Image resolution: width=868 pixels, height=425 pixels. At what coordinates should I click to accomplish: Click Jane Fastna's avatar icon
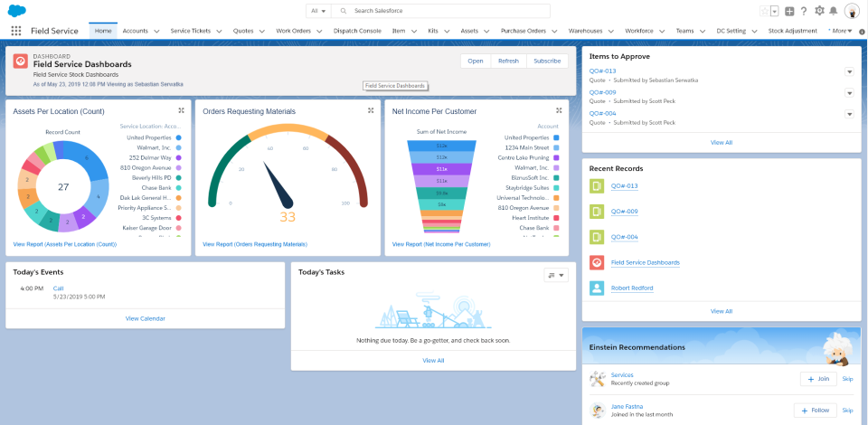pos(597,410)
